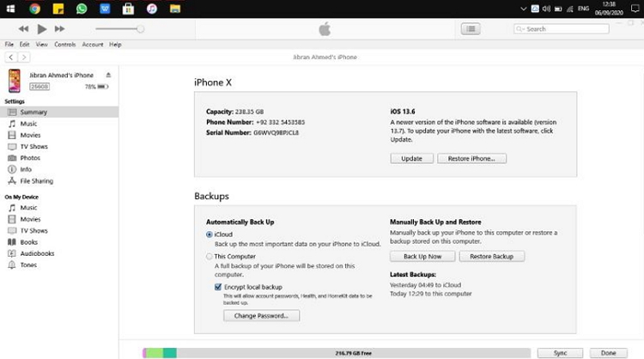Open Windows Start menu
Screen dimensions: 644x359
10,9
